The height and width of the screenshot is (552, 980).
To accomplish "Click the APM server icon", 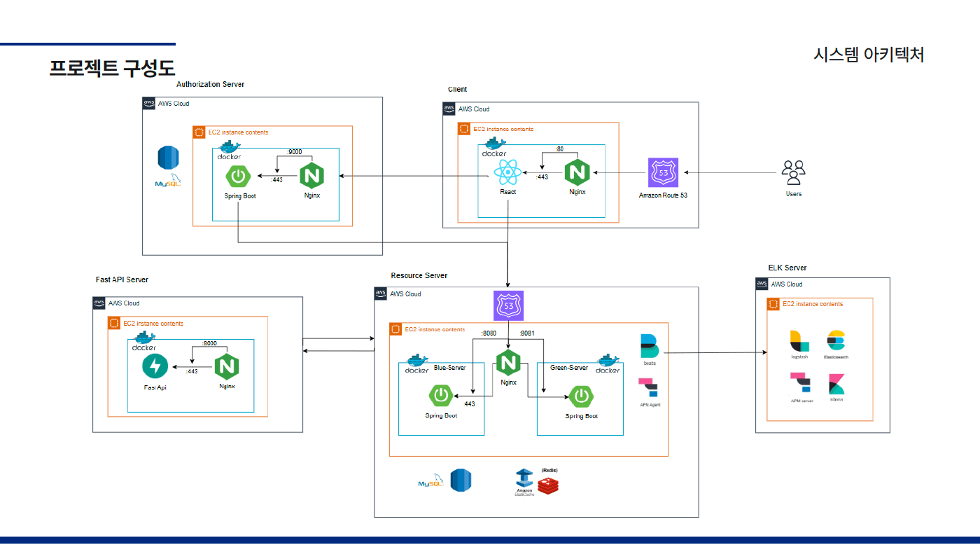I will click(800, 383).
